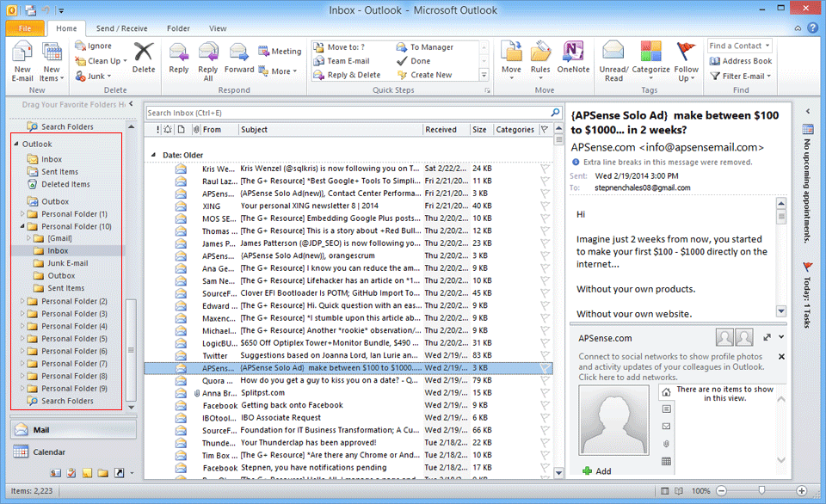The image size is (826, 504).
Task: Expand the Quick Steps gallery
Action: (x=484, y=76)
